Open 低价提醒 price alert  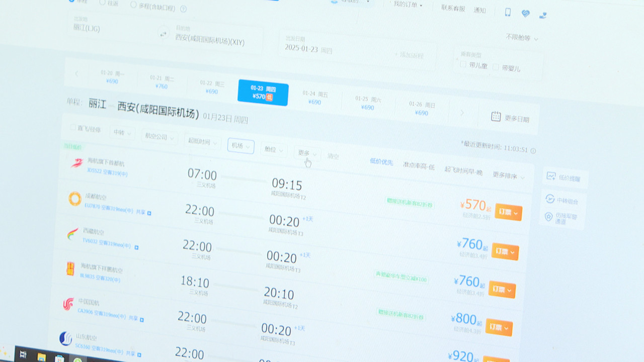565,177
